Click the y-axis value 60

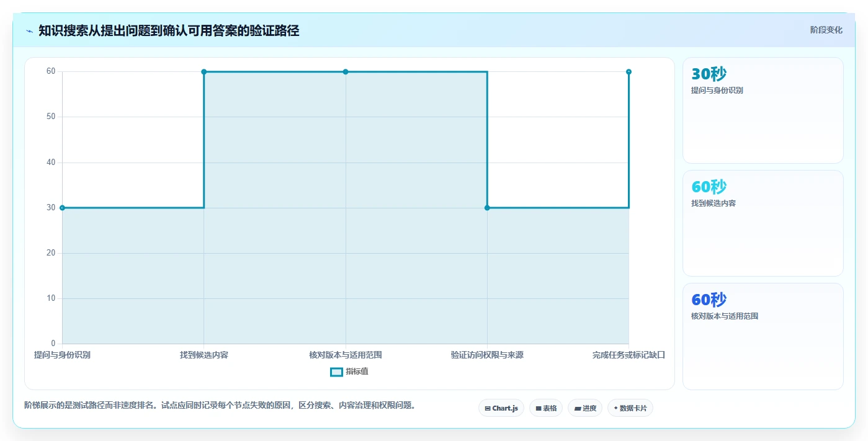coord(51,71)
